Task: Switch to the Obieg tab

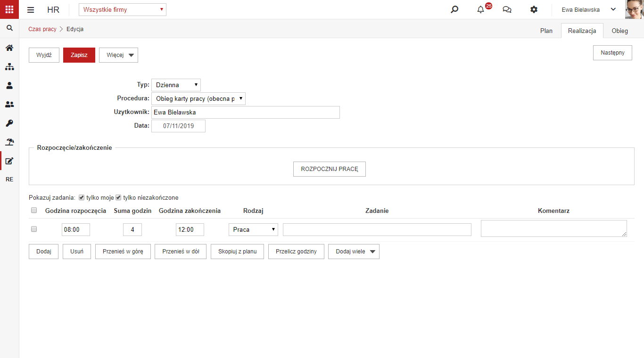Action: (x=620, y=31)
